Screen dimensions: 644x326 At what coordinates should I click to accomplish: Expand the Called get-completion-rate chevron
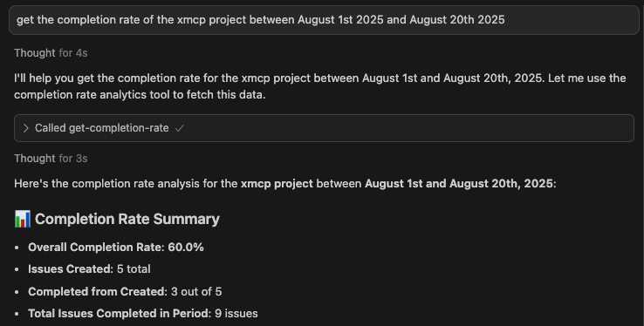pos(26,128)
